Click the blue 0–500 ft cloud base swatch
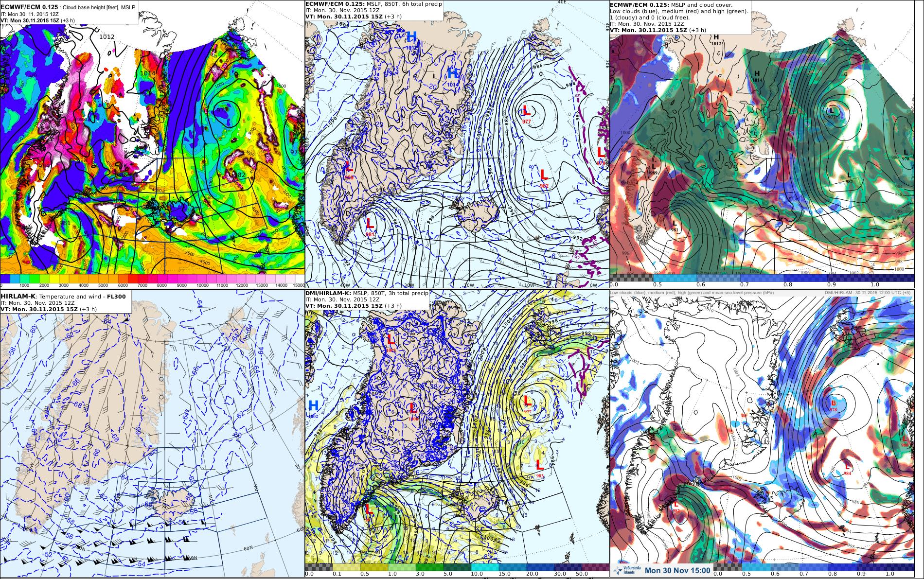This screenshot has width=924, height=579. (x=5, y=278)
